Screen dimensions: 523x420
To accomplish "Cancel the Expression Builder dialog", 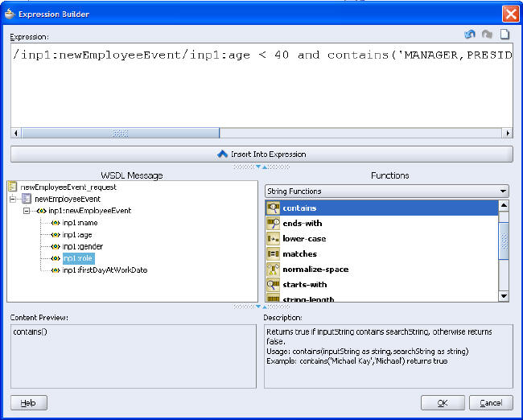I will pos(490,402).
